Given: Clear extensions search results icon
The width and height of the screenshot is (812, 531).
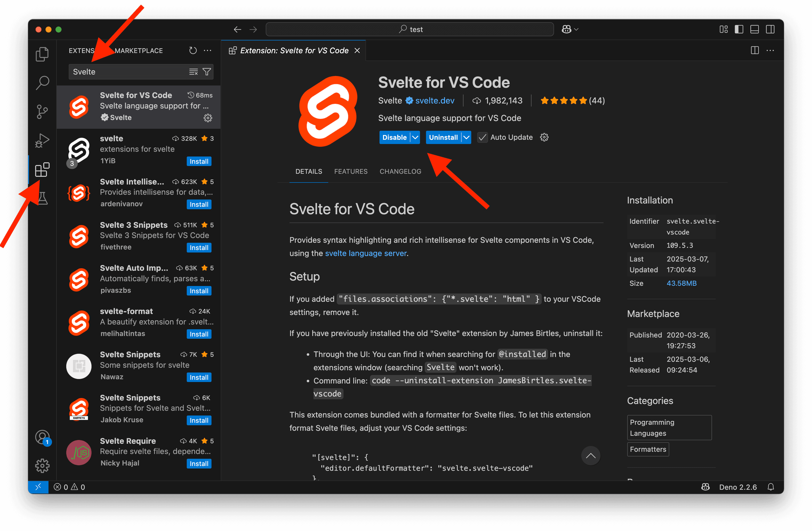Looking at the screenshot, I should pos(193,72).
